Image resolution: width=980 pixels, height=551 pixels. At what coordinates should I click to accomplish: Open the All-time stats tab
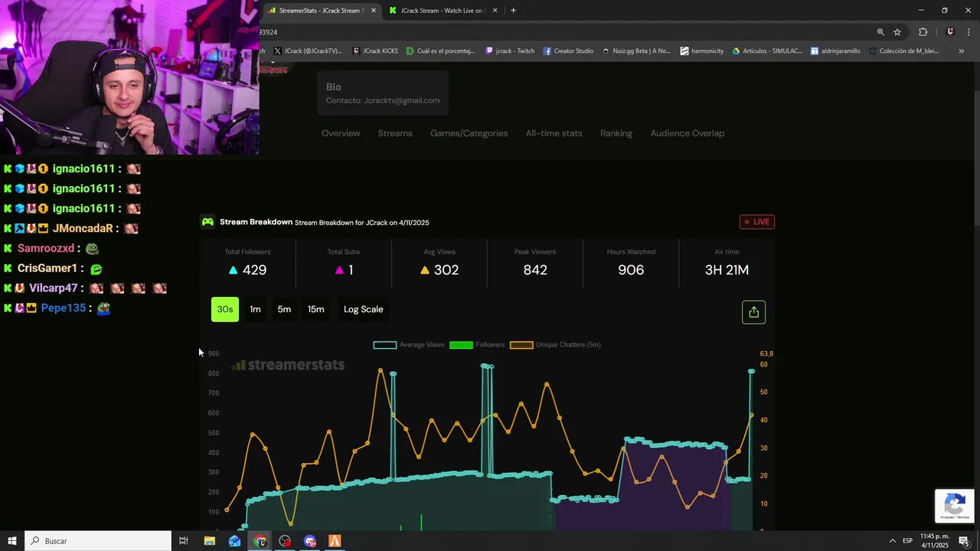554,133
